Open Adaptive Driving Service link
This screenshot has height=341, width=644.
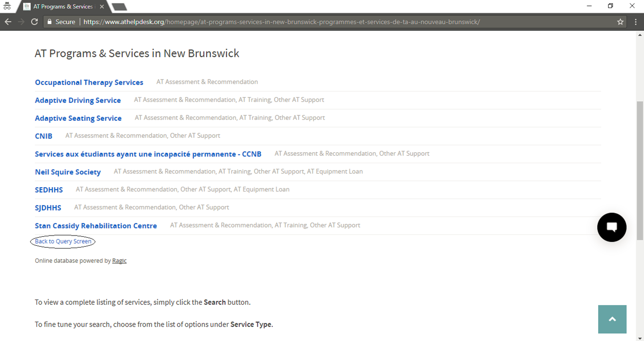[78, 100]
